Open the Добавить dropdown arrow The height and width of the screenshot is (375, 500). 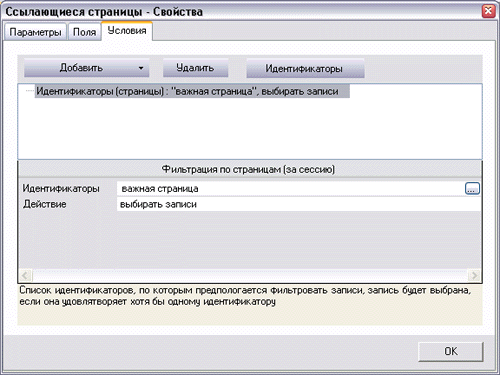pyautogui.click(x=141, y=68)
